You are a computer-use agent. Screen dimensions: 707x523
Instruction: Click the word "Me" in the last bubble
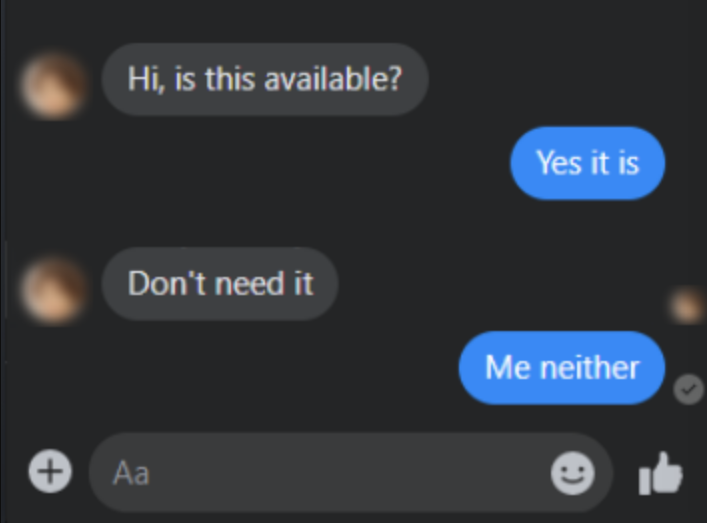point(508,367)
